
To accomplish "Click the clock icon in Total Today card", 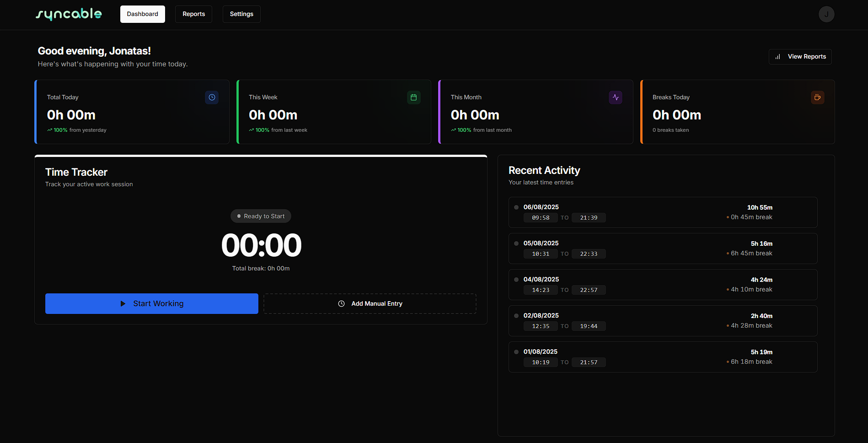I will 212,97.
